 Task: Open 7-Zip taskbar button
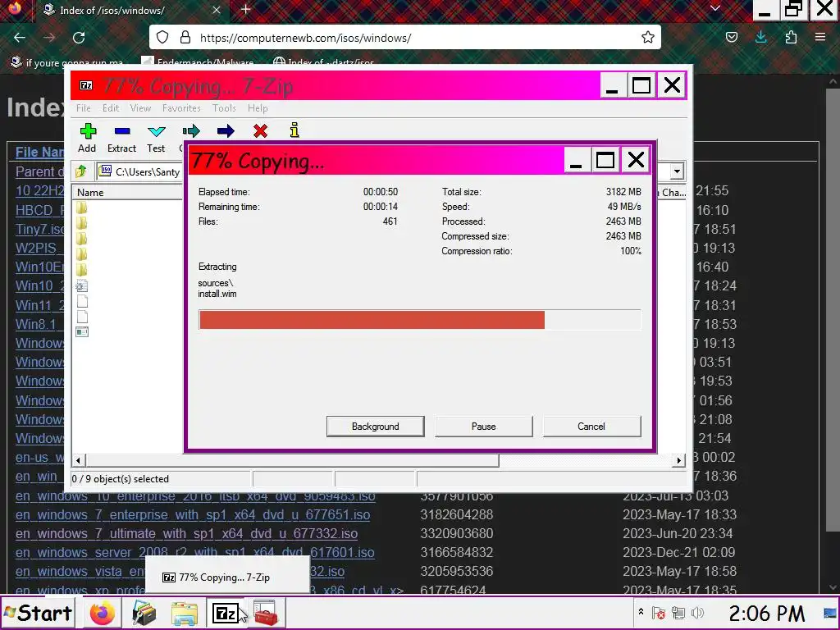click(225, 613)
